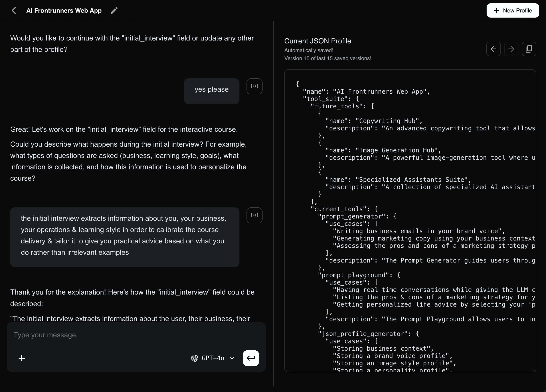The image size is (546, 392).
Task: Click the AI badge beside the interview explanation
Action: point(255,215)
